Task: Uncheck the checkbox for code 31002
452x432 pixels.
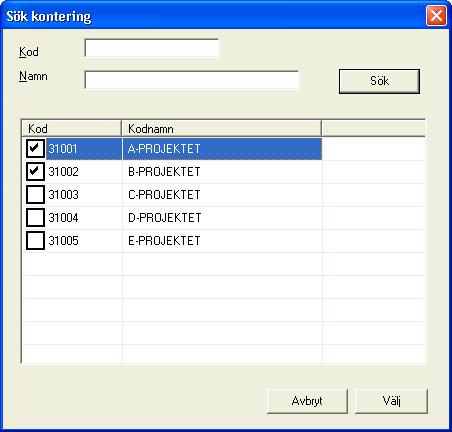Action: point(35,172)
